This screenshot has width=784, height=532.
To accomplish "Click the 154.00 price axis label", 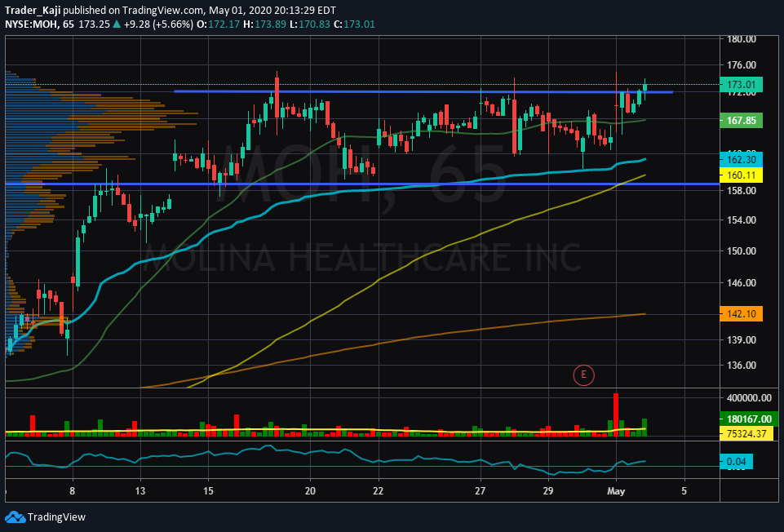I will tap(741, 220).
